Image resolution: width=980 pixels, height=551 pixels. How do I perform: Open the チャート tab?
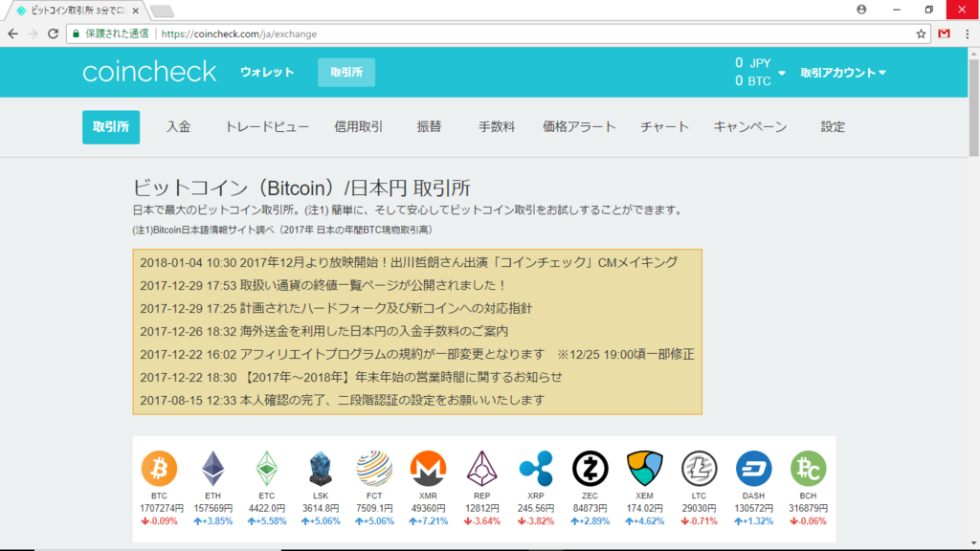pyautogui.click(x=664, y=127)
